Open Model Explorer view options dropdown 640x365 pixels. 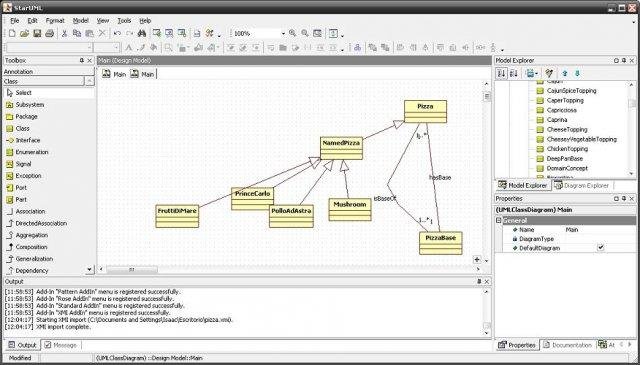coord(532,73)
